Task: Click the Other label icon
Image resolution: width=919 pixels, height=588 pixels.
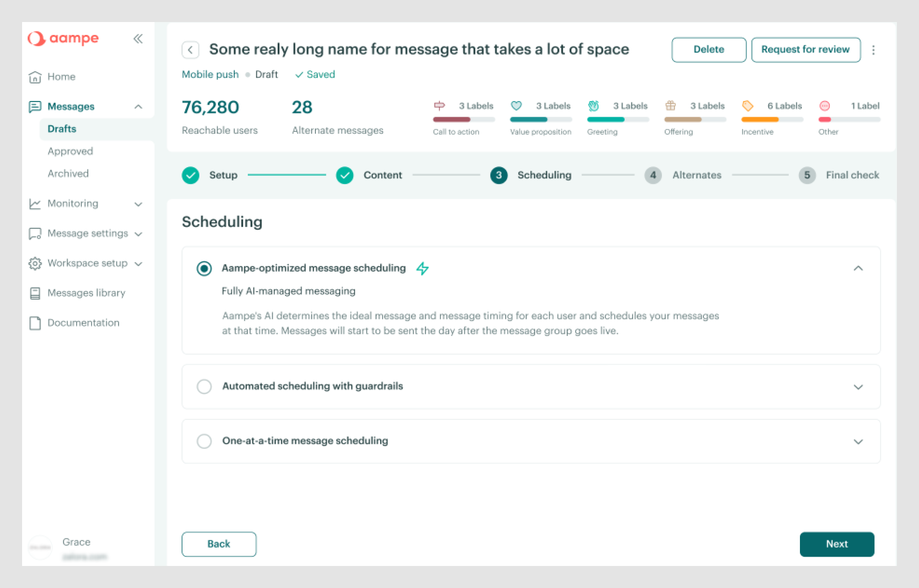Action: coord(825,106)
